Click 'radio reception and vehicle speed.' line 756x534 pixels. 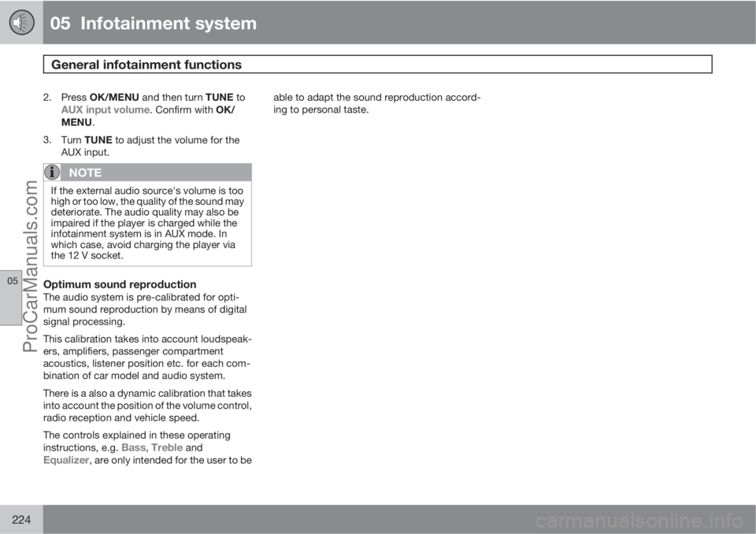[121, 417]
